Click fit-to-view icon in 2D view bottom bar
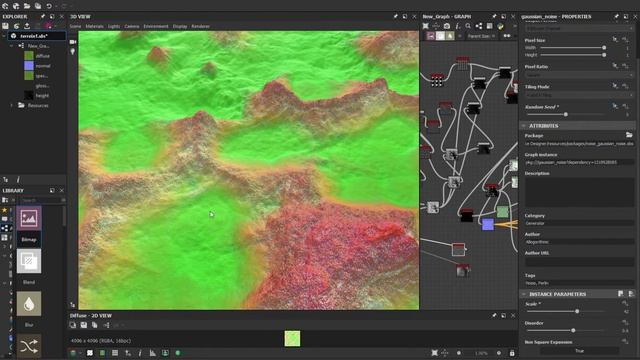The image size is (640, 360). (x=435, y=353)
